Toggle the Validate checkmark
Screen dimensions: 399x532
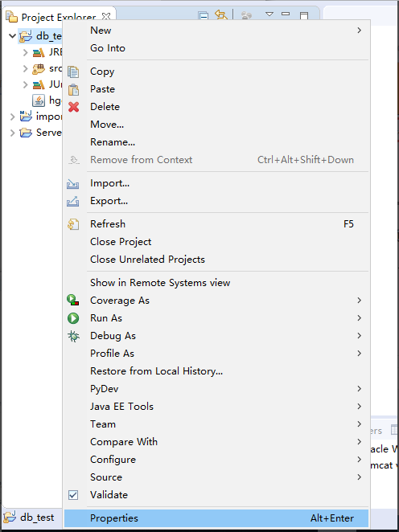tap(73, 495)
